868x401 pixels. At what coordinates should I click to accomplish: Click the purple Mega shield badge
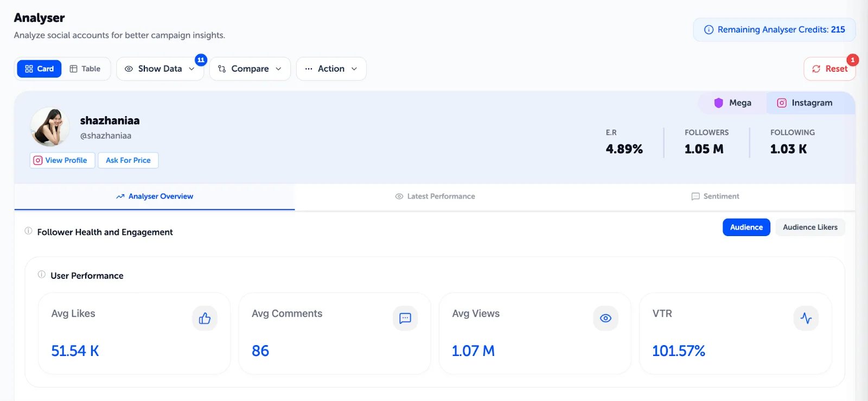pyautogui.click(x=718, y=103)
